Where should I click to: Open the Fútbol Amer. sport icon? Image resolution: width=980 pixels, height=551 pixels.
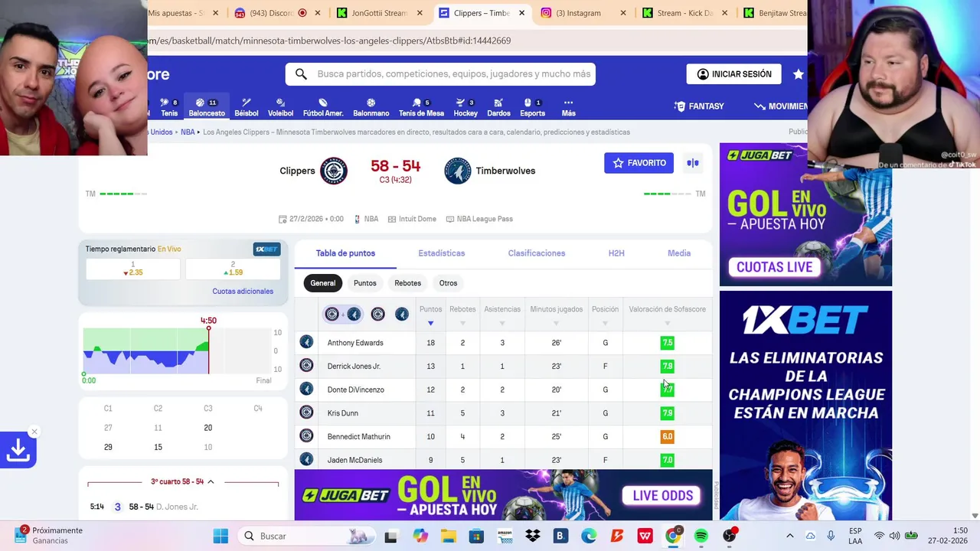click(323, 107)
